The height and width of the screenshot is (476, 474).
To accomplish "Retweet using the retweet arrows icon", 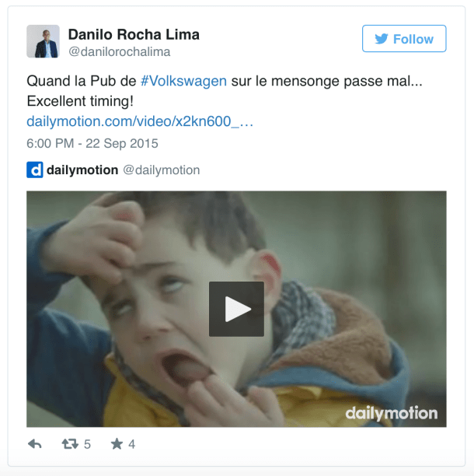I will tap(70, 444).
